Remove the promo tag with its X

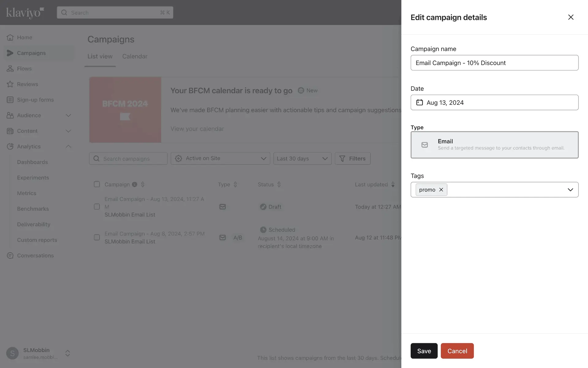[x=441, y=190]
